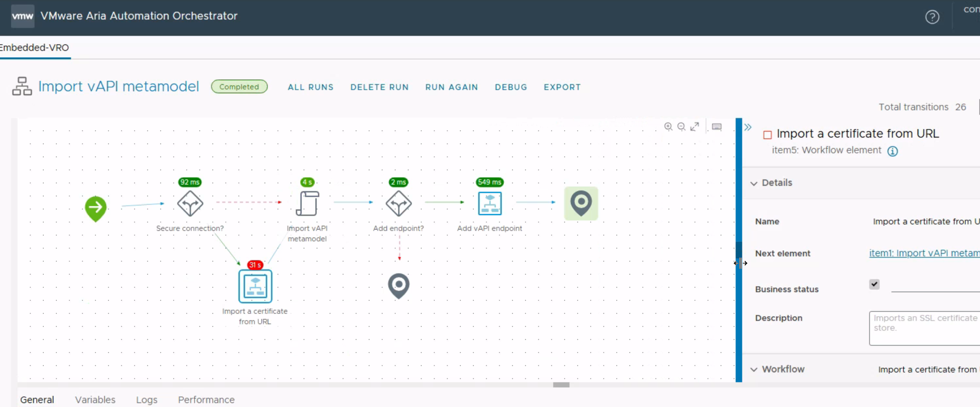The width and height of the screenshot is (980, 407).
Task: Open the Logs tab
Action: 147,400
